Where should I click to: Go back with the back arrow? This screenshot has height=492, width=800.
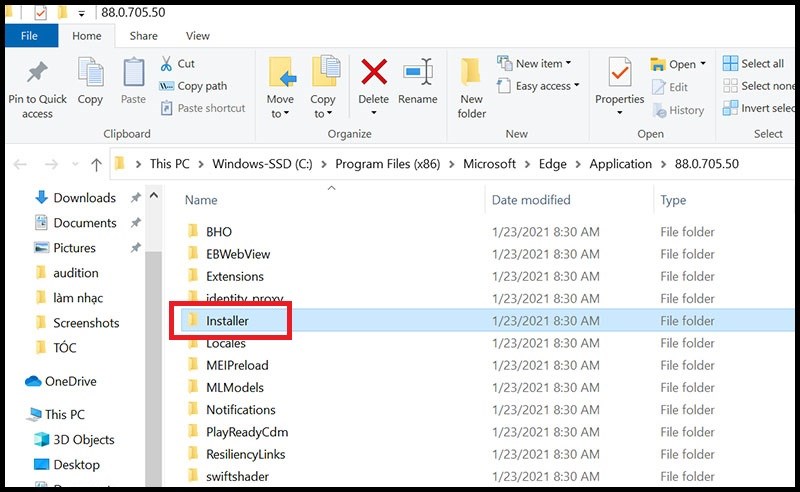point(20,164)
